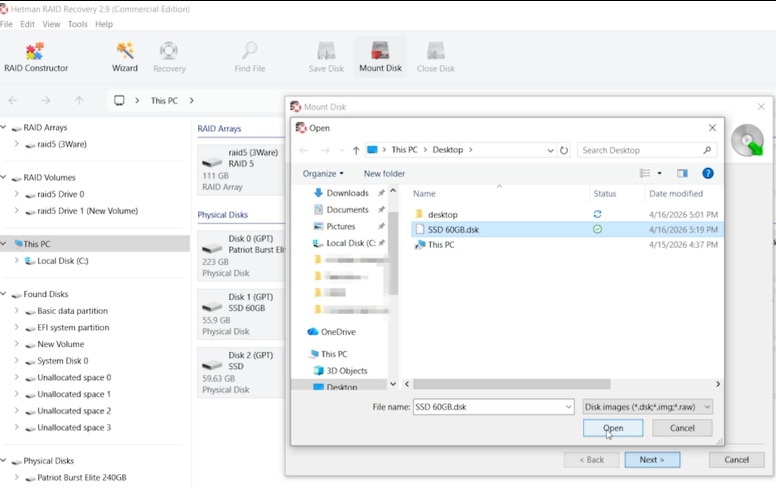The image size is (776, 488).
Task: Refresh the Desktop folder listing
Action: click(x=564, y=150)
